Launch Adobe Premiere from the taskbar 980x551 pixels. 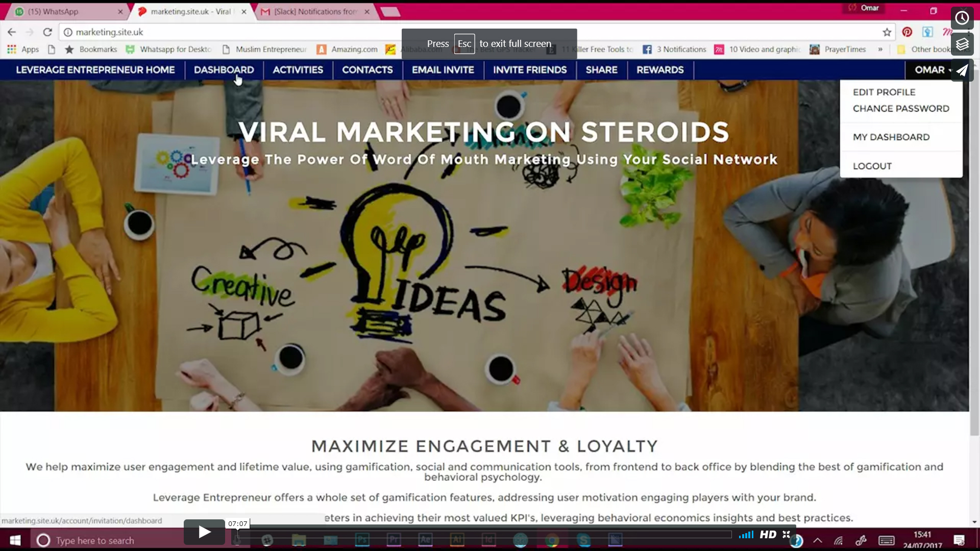click(x=394, y=540)
